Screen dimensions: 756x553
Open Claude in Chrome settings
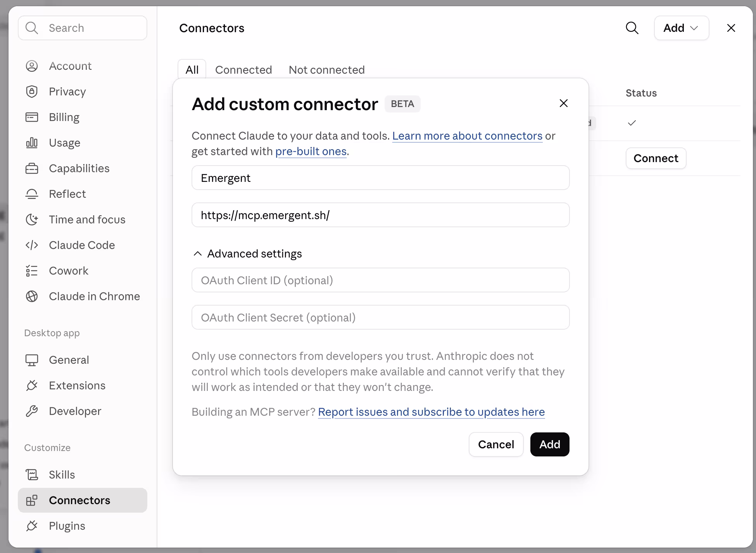83,296
